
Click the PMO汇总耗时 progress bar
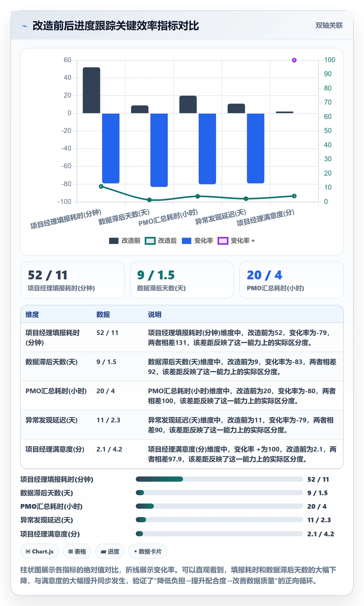[219, 506]
